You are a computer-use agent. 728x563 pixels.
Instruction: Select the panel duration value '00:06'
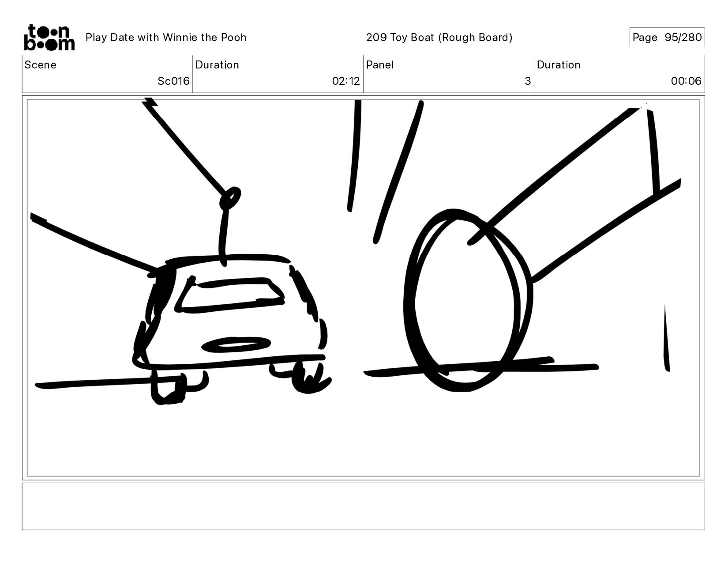coord(686,81)
